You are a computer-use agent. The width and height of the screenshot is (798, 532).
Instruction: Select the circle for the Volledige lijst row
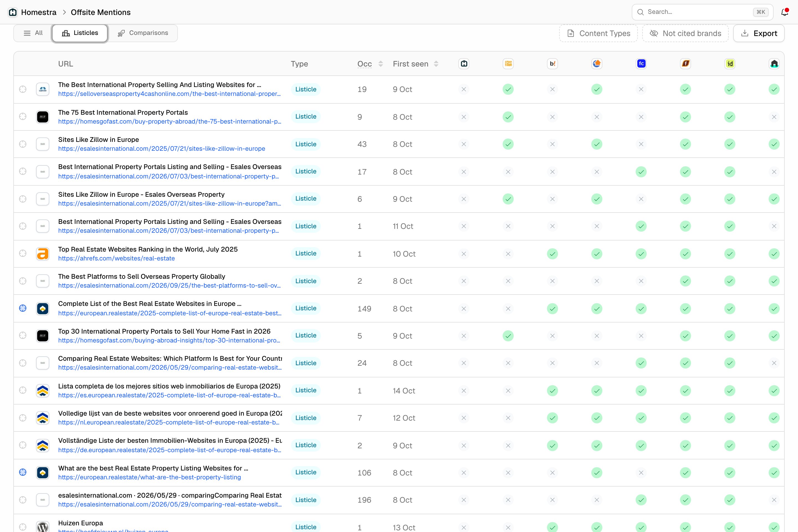coord(23,418)
